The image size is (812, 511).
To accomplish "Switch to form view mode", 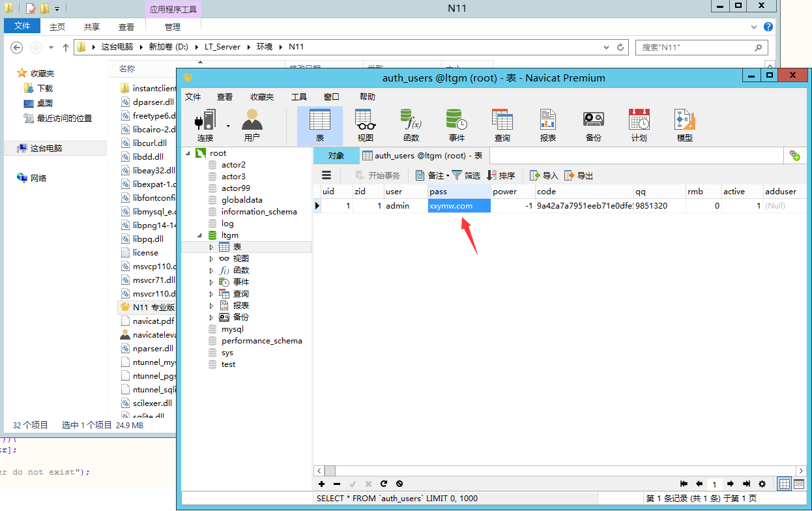I will coord(799,484).
